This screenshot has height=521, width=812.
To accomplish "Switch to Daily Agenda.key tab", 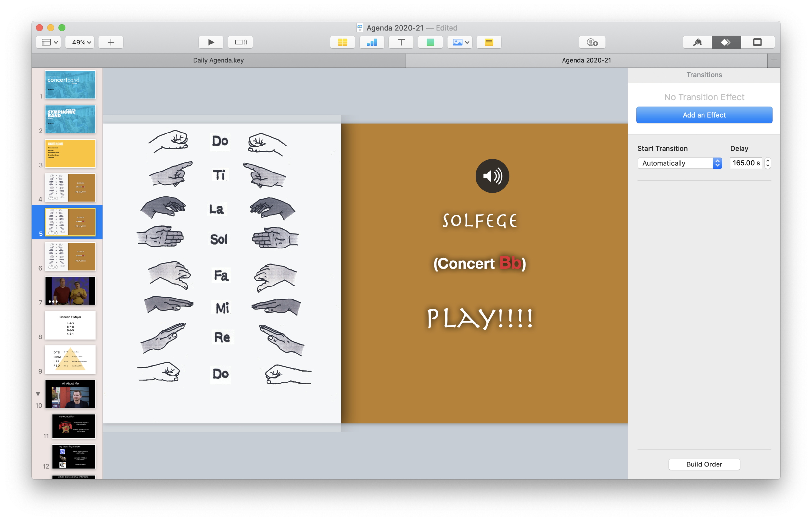I will coord(219,60).
